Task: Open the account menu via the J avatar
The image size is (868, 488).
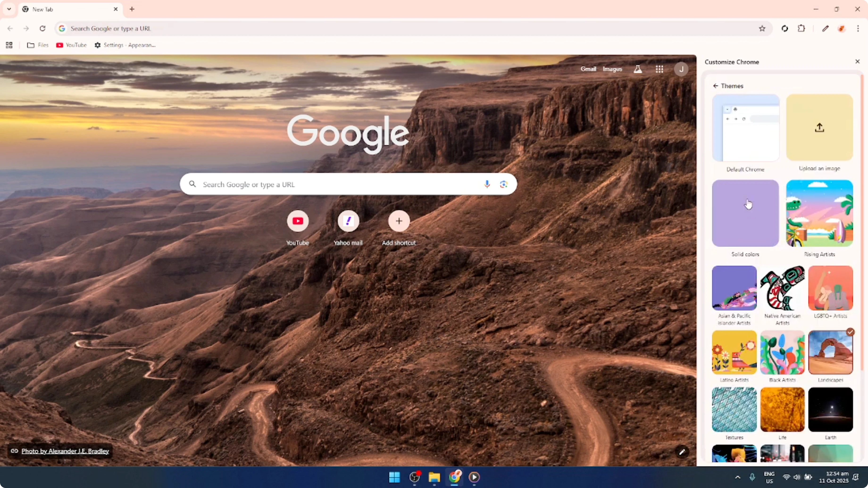Action: click(x=681, y=69)
